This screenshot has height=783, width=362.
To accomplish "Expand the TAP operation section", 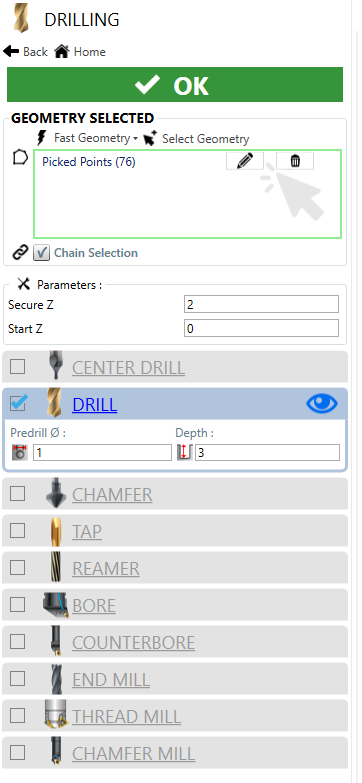I will (87, 531).
